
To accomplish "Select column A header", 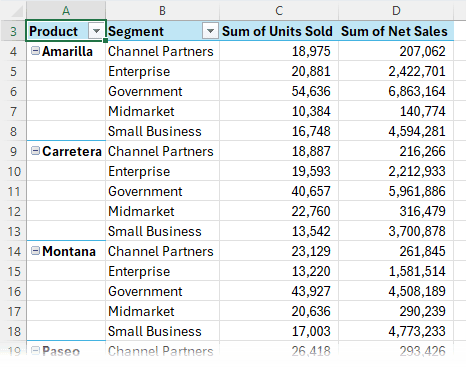I will 66,10.
